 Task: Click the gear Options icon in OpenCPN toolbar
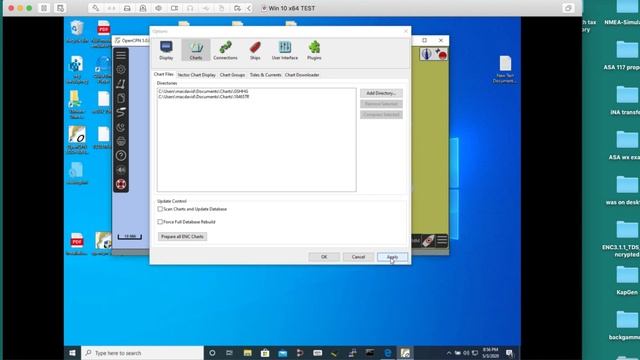(121, 69)
